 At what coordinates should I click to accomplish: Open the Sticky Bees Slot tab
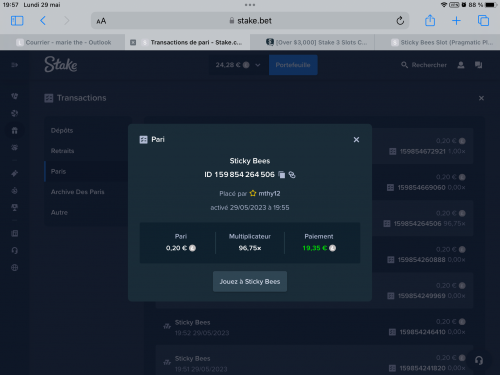437,42
